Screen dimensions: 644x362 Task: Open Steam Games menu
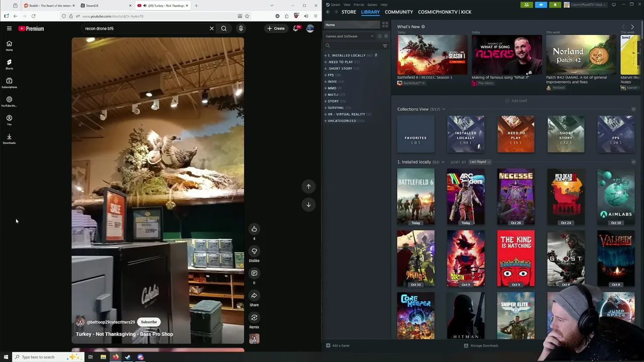tap(372, 5)
